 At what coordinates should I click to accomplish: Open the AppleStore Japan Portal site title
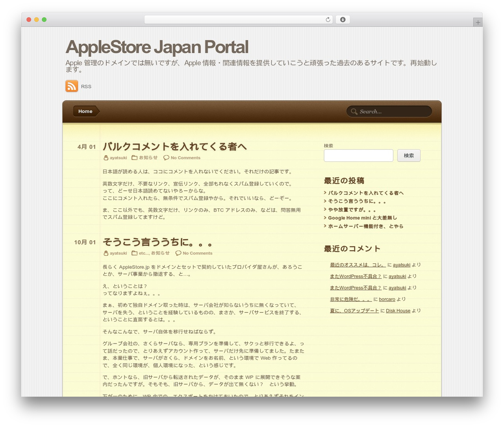tap(157, 47)
